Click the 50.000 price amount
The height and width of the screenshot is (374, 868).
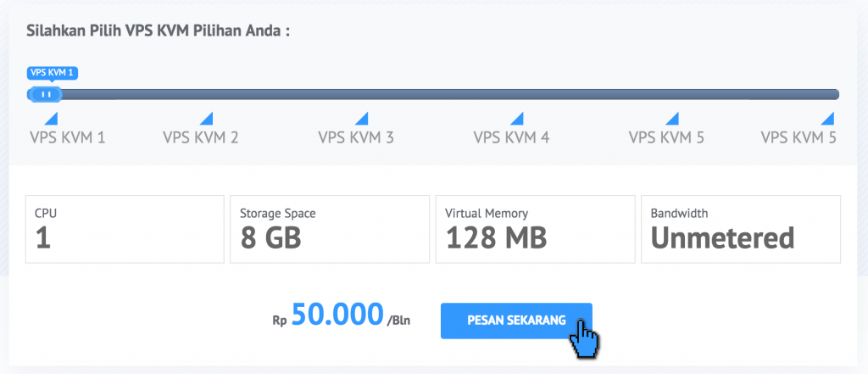coord(337,315)
